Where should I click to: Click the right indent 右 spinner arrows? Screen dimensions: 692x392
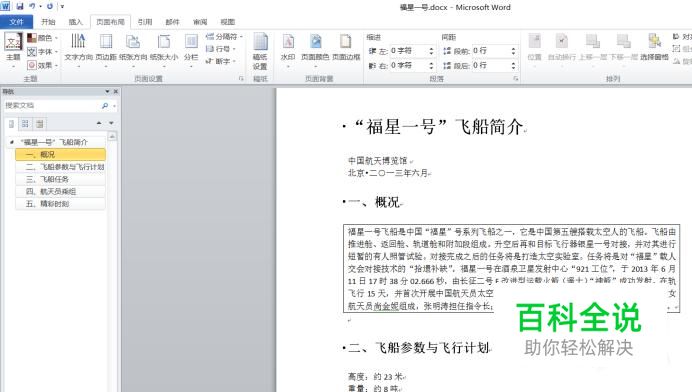point(431,65)
